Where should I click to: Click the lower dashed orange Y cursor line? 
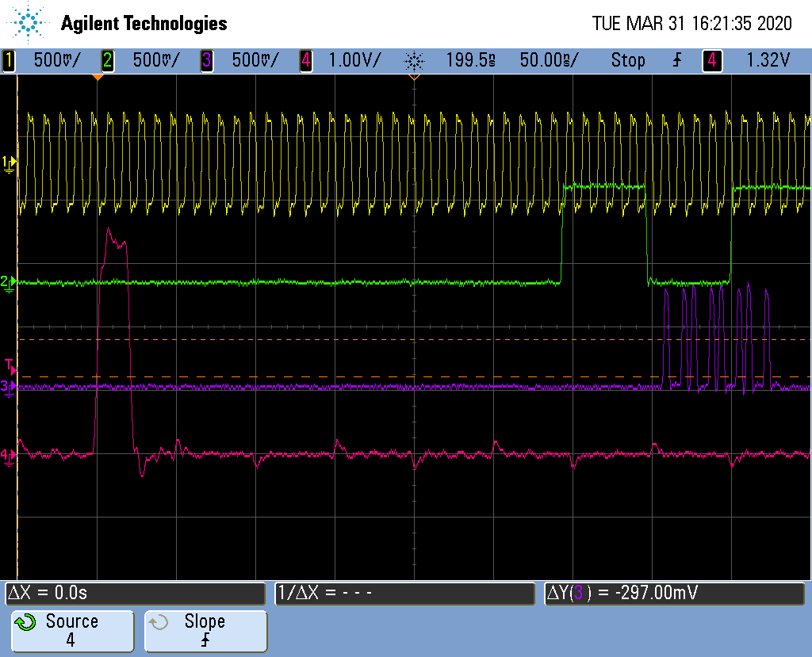413,376
